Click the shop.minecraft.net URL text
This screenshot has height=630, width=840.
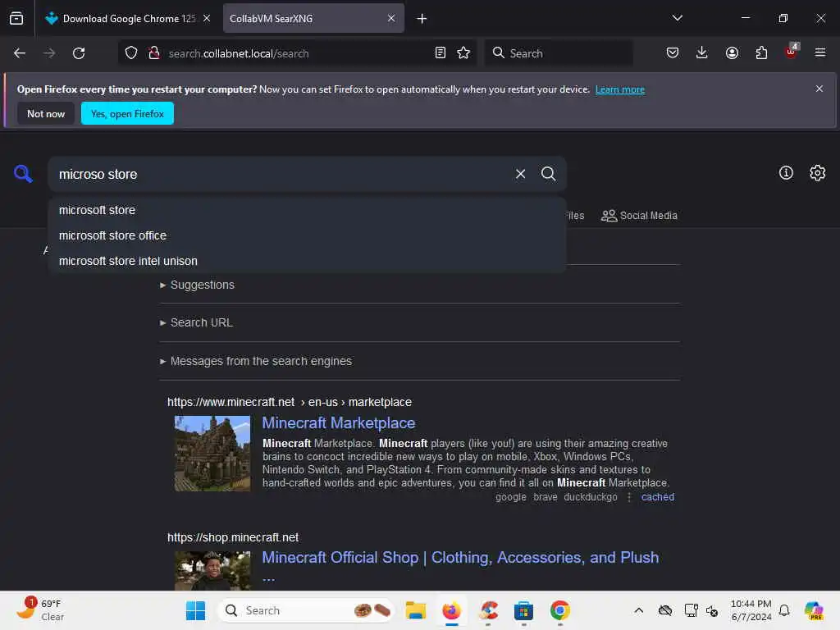pos(232,537)
